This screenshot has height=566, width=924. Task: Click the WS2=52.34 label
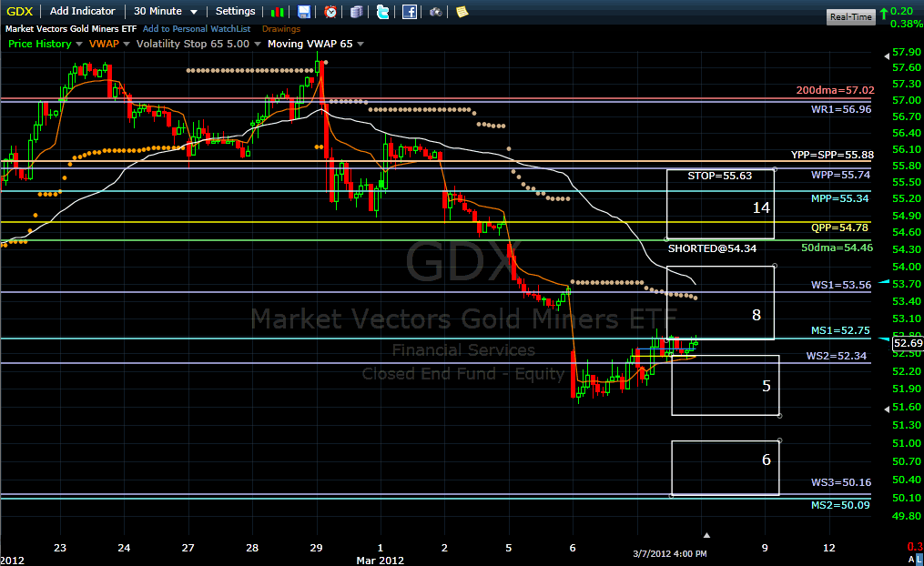click(x=837, y=356)
